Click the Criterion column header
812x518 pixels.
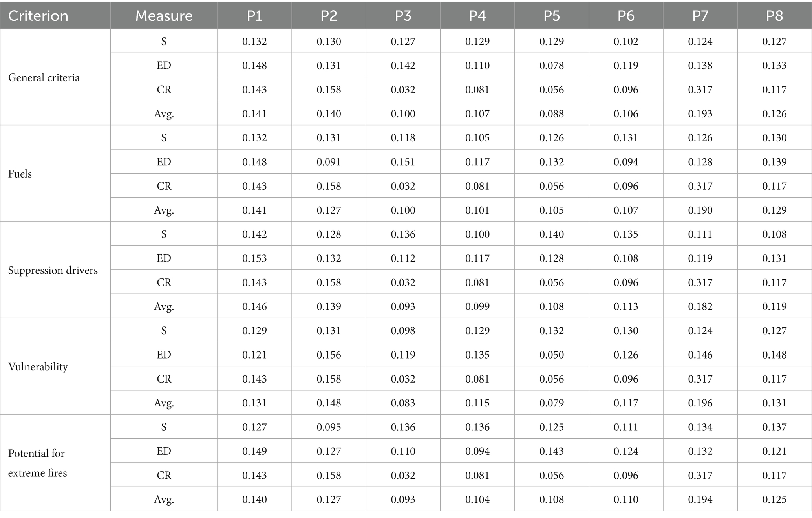(38, 16)
